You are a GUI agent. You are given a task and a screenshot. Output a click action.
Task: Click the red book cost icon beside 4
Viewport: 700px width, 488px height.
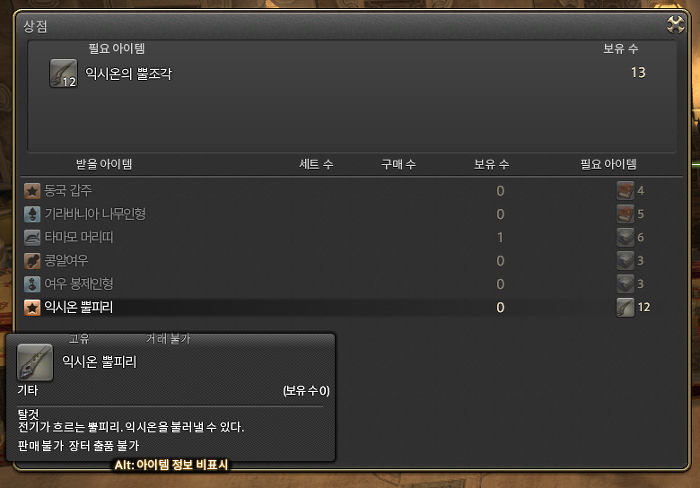click(x=625, y=191)
